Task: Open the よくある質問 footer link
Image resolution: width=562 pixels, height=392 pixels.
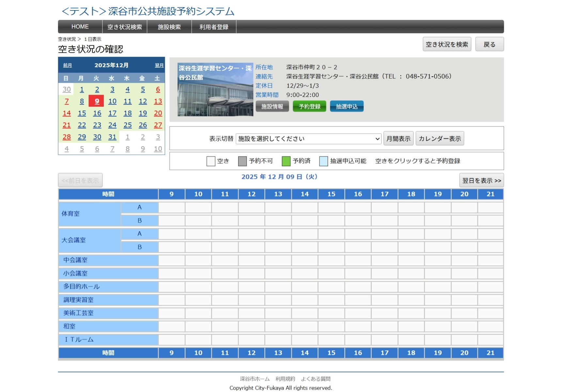Action: (316, 379)
